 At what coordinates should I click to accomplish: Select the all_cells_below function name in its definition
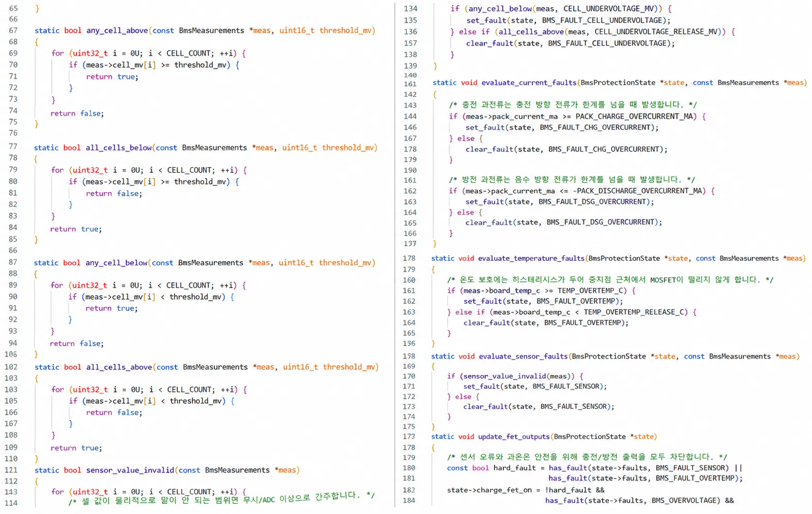pyautogui.click(x=119, y=148)
